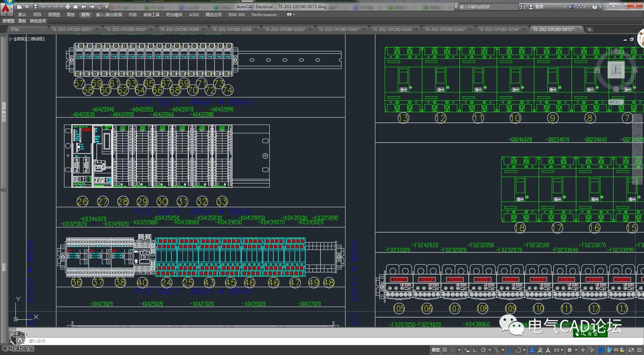Toggle 2D object snap in status bar
The image size is (644, 355).
pos(518,350)
